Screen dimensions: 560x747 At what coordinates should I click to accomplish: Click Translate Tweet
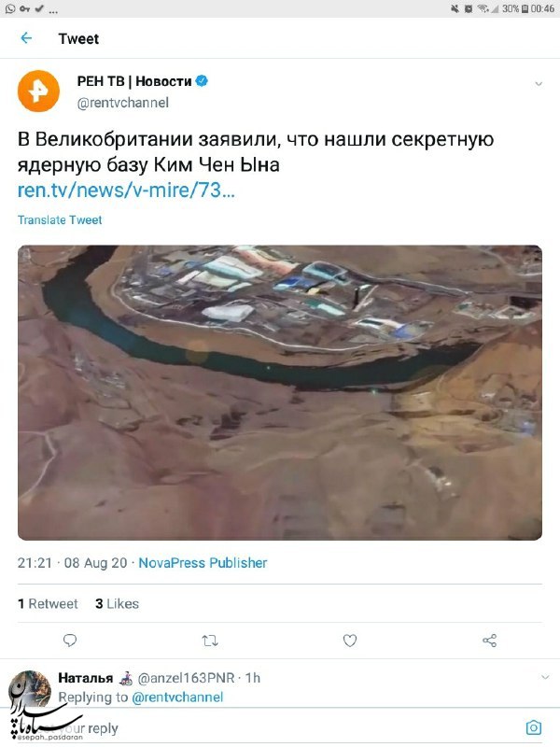pos(60,219)
